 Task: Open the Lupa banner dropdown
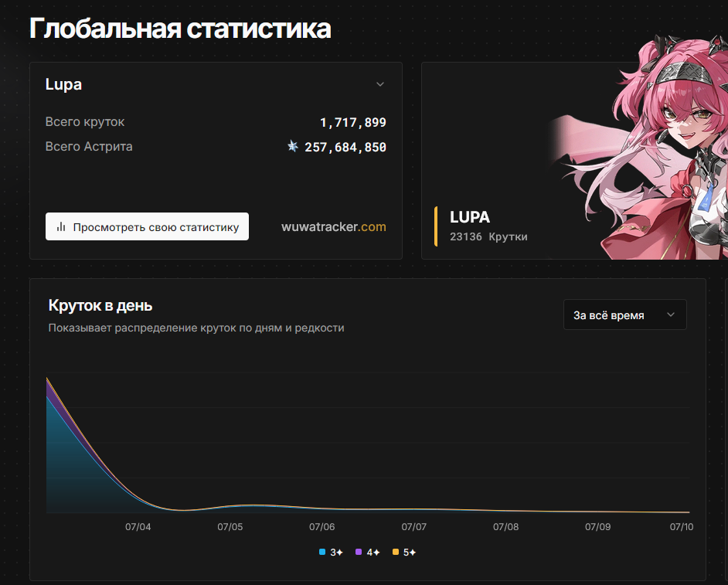[x=216, y=84]
